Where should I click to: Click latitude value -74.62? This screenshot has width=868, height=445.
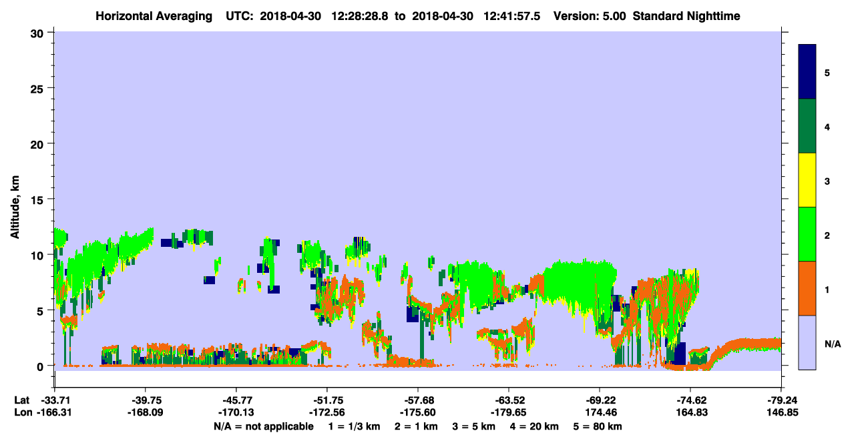690,400
